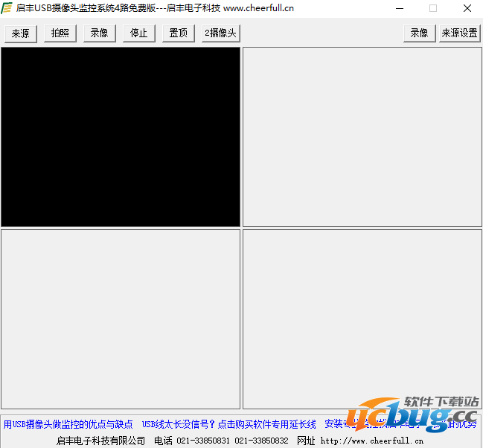Open link about USB摄像头 pros and cons

[68, 424]
